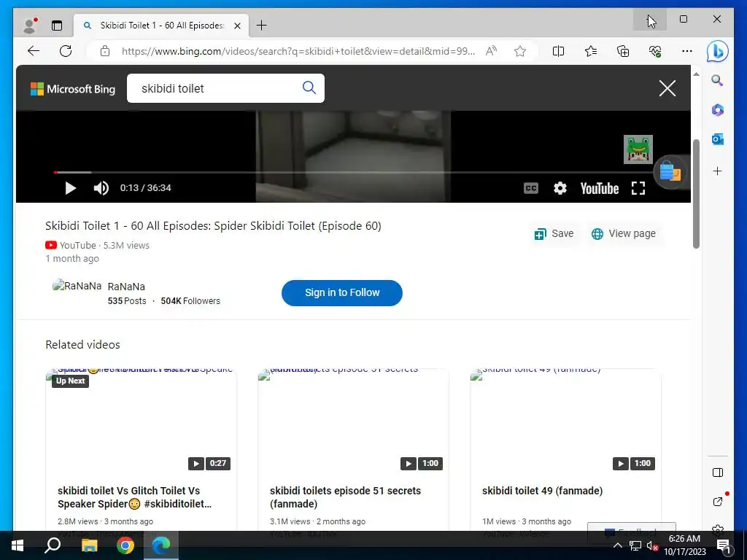
Task: Add a new sidebar app
Action: [x=718, y=171]
